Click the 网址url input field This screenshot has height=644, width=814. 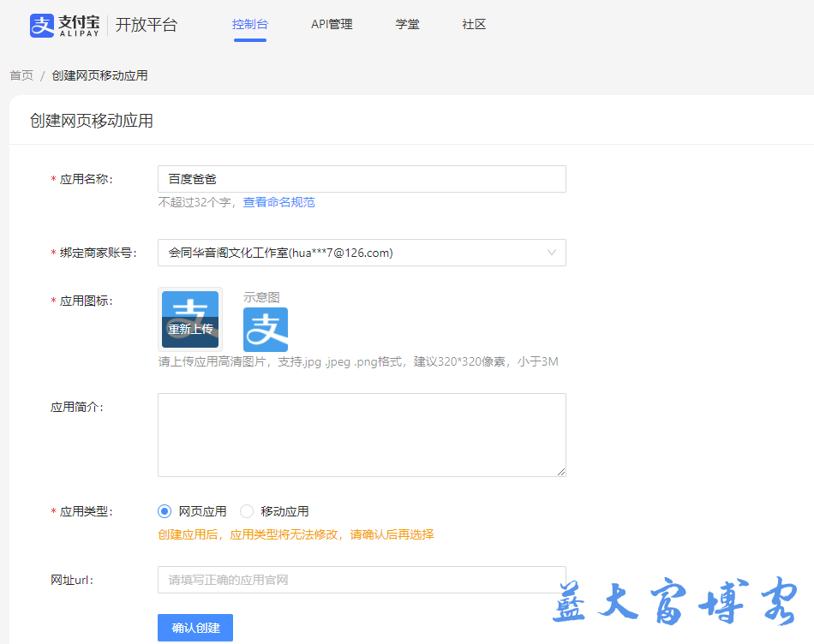pyautogui.click(x=362, y=580)
